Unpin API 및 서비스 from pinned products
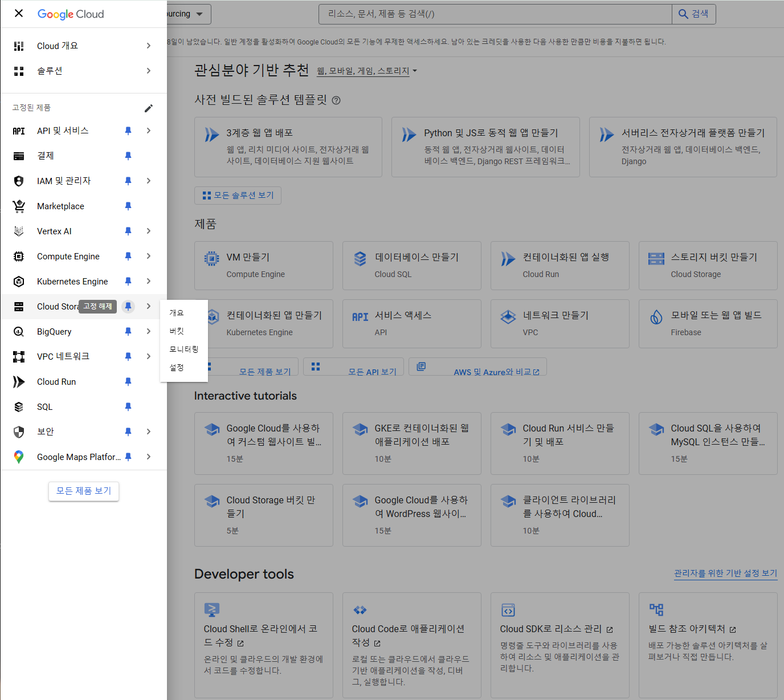This screenshot has height=700, width=784. point(128,131)
